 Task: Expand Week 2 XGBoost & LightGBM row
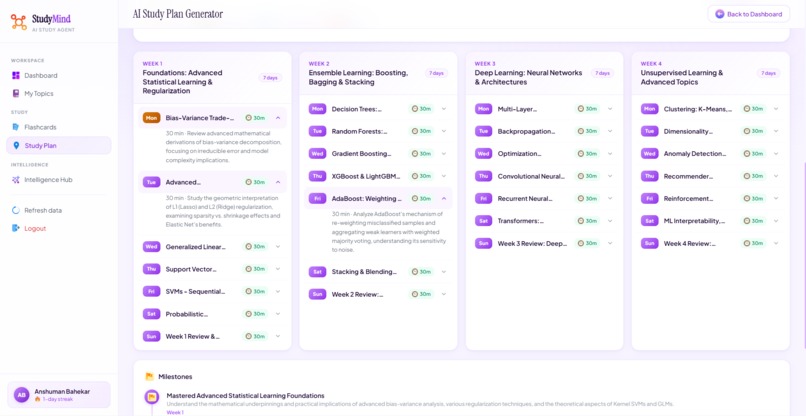tap(378, 176)
